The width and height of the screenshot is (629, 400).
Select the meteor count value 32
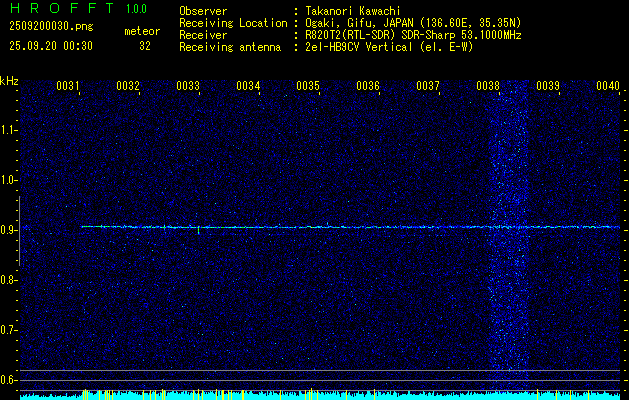[145, 46]
